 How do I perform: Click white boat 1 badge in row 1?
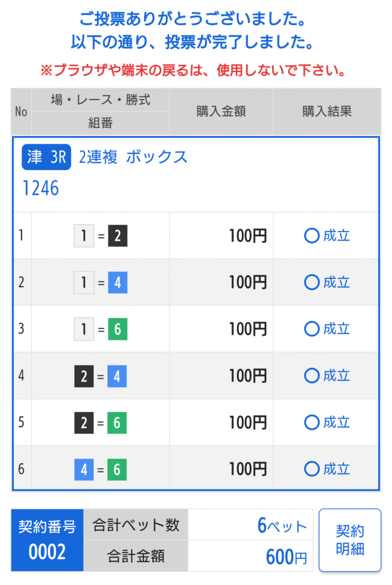[x=84, y=236]
